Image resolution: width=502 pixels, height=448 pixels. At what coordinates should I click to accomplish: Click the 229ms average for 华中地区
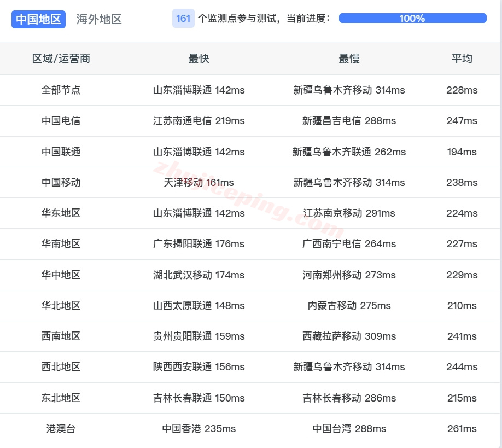462,275
